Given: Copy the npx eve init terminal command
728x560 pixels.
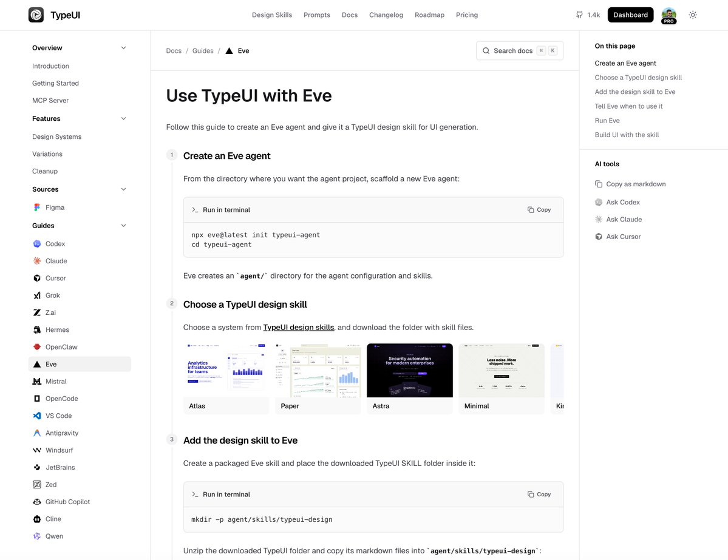Looking at the screenshot, I should [539, 210].
